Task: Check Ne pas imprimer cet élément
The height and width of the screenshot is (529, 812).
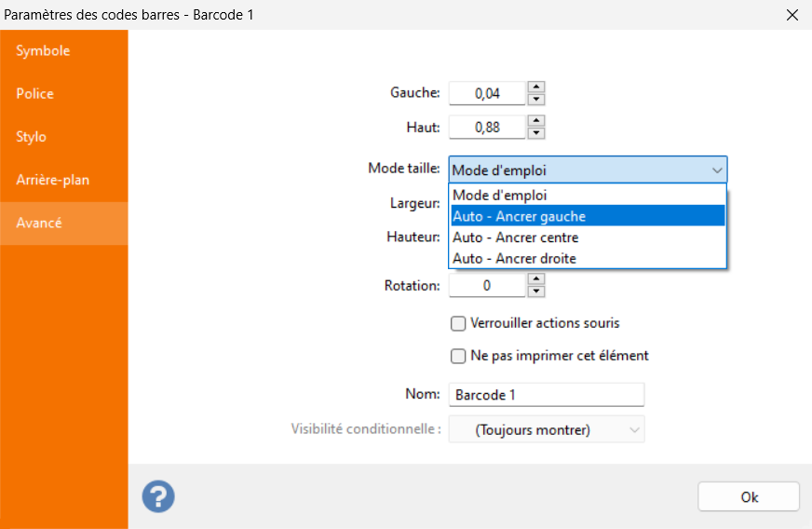Action: pyautogui.click(x=458, y=357)
